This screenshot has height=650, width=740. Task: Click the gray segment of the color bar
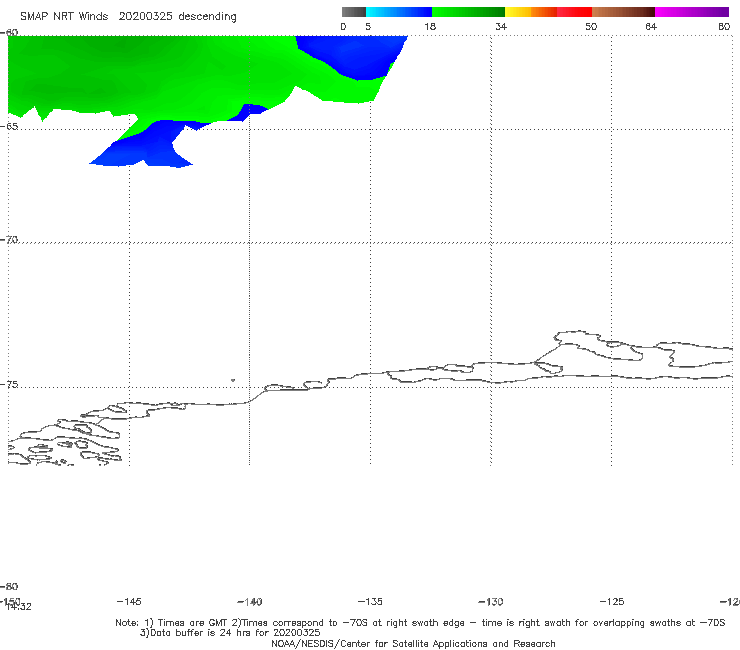(x=353, y=12)
